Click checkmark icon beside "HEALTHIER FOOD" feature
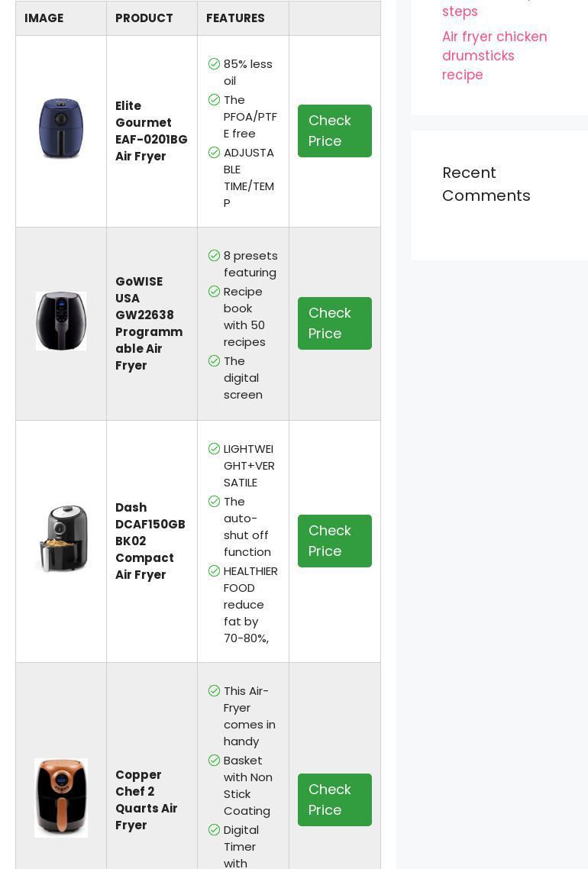 click(214, 571)
